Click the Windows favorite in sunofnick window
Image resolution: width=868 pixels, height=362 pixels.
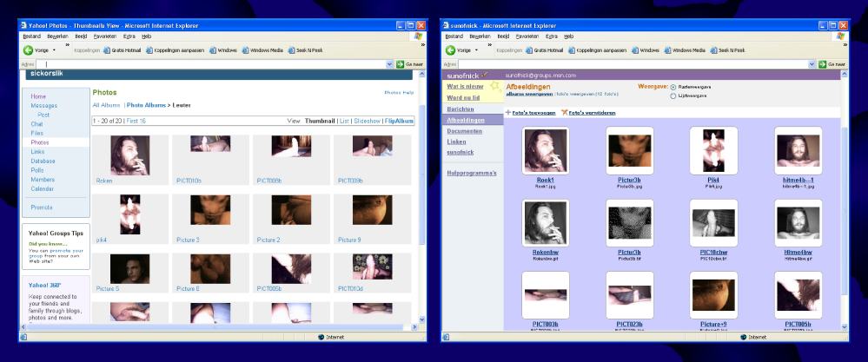tap(646, 50)
